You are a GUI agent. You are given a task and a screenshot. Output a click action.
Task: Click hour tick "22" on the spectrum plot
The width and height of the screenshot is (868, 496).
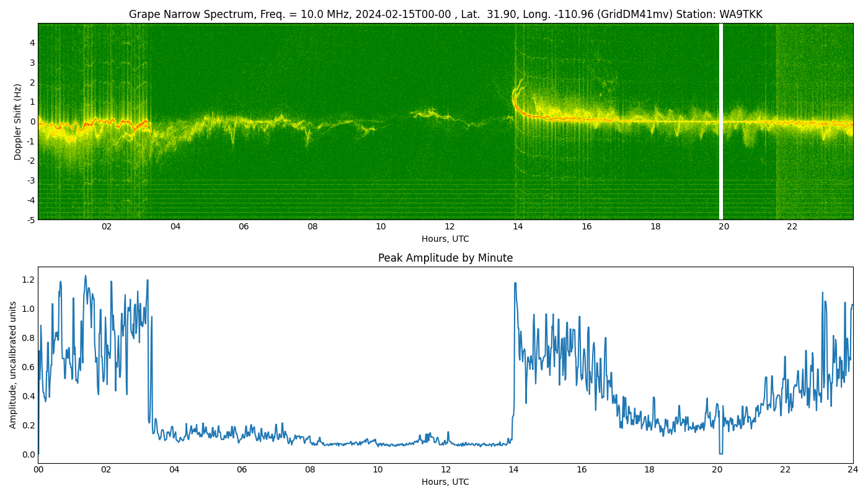[x=792, y=226]
